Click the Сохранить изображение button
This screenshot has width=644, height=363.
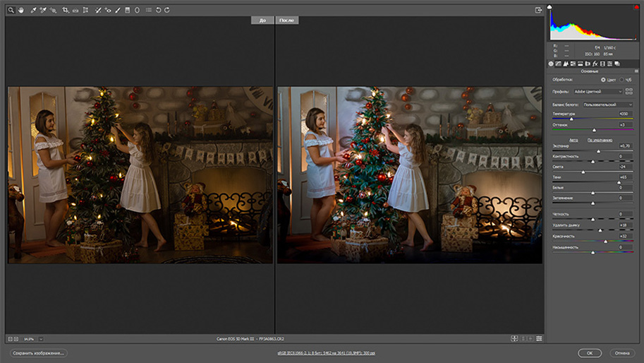[38, 352]
